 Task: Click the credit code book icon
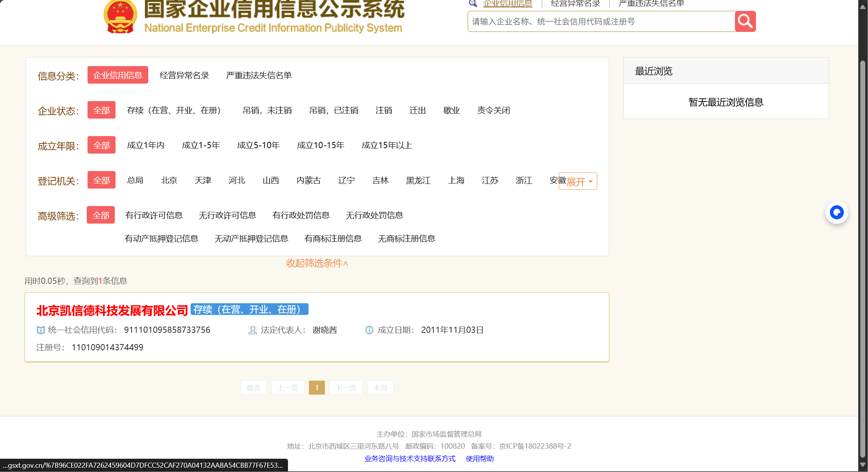40,330
